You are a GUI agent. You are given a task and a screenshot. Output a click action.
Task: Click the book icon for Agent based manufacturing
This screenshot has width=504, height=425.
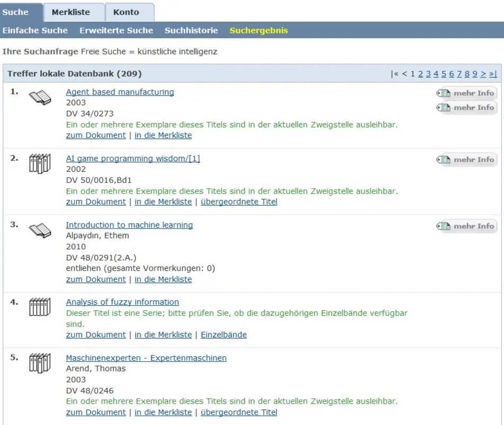coord(40,98)
